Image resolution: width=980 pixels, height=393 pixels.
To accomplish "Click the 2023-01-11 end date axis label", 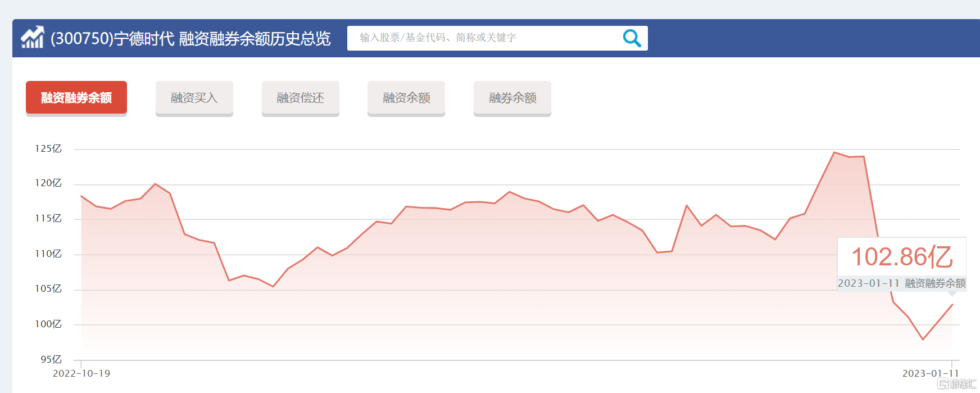I will (931, 373).
